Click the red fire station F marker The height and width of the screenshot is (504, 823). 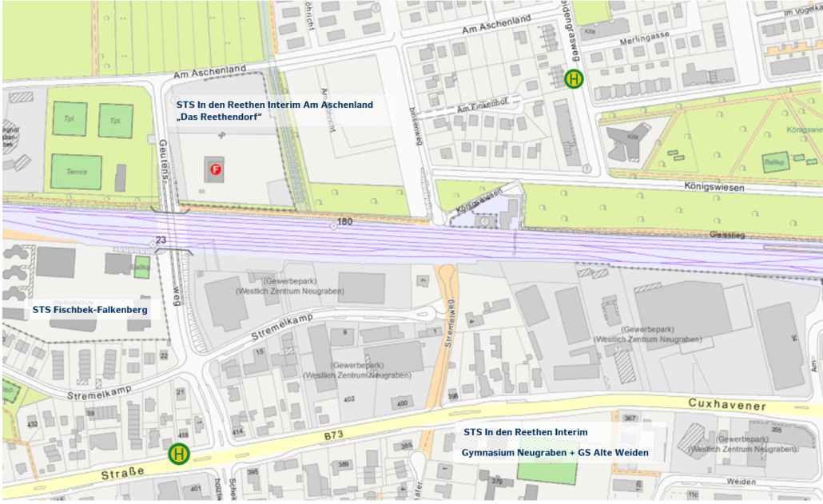coord(215,169)
